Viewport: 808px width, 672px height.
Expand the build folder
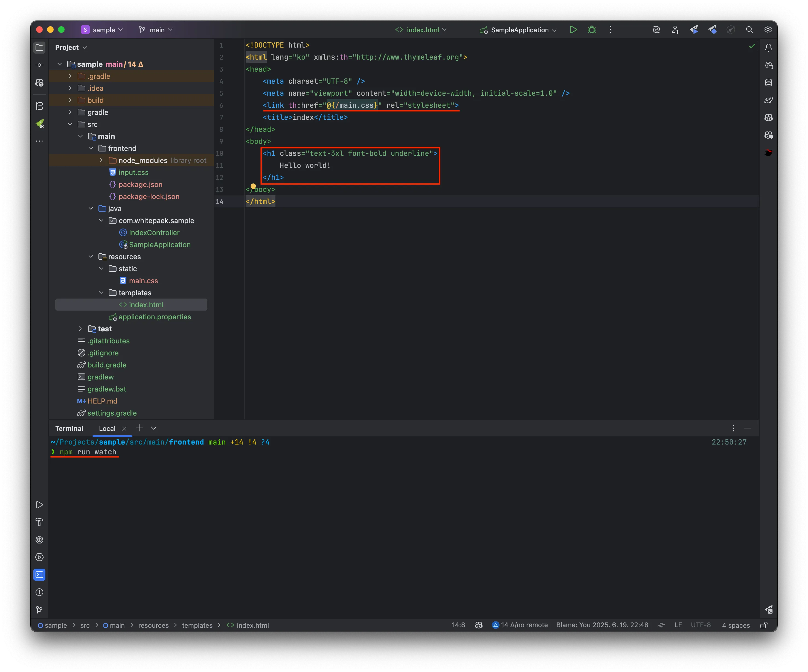click(x=70, y=100)
